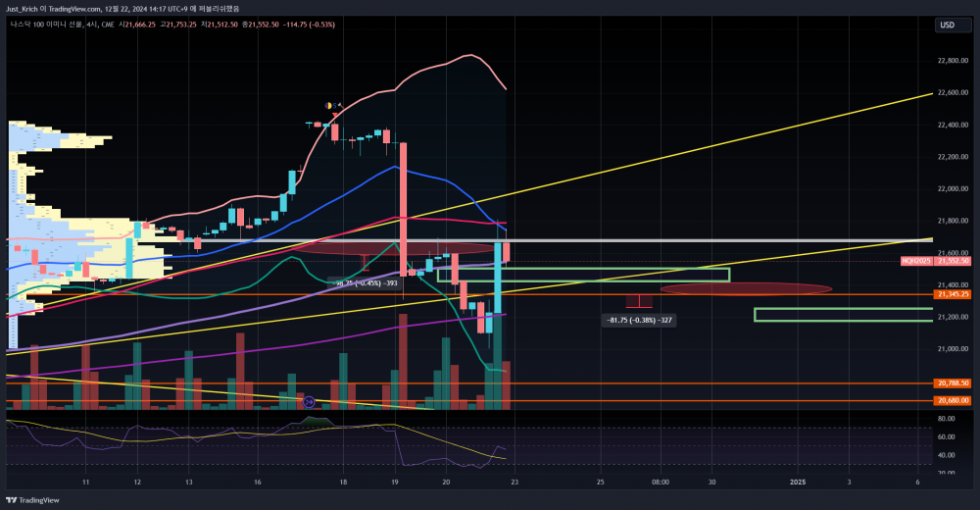Select the -81.75 (-0.38%) measurement label
The width and height of the screenshot is (980, 510).
pyautogui.click(x=639, y=320)
